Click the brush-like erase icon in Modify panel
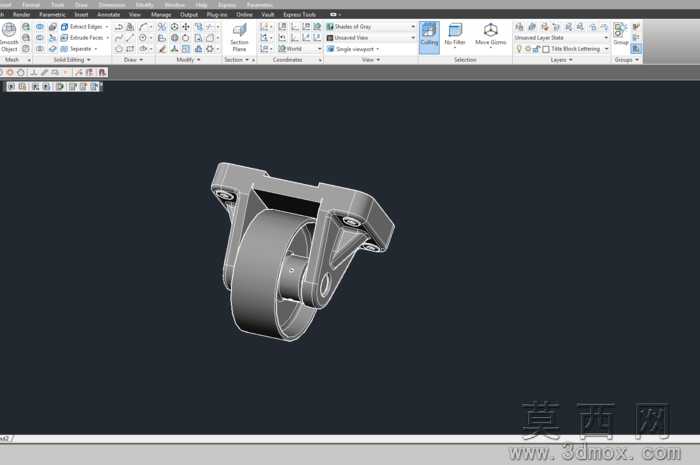The image size is (700, 465). coord(162,49)
